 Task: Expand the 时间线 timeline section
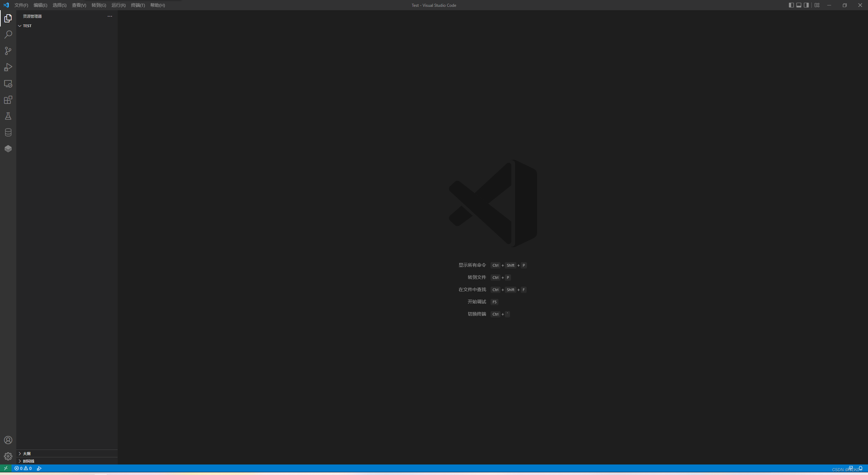pyautogui.click(x=67, y=461)
